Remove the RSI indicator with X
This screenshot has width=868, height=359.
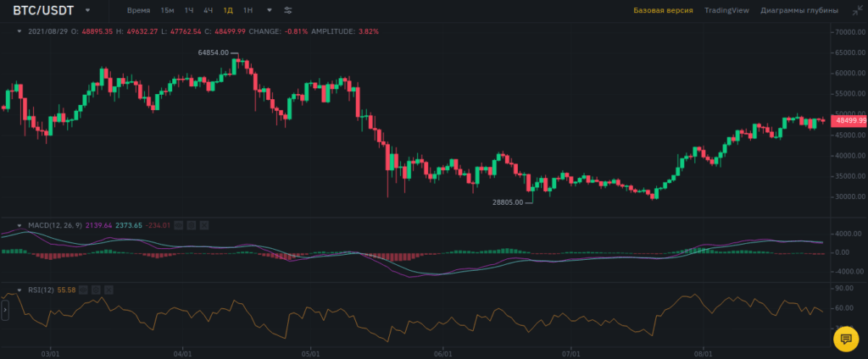(109, 290)
